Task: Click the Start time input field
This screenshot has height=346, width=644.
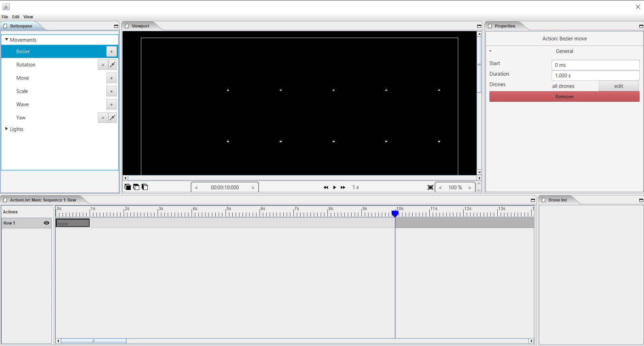Action: coord(595,65)
